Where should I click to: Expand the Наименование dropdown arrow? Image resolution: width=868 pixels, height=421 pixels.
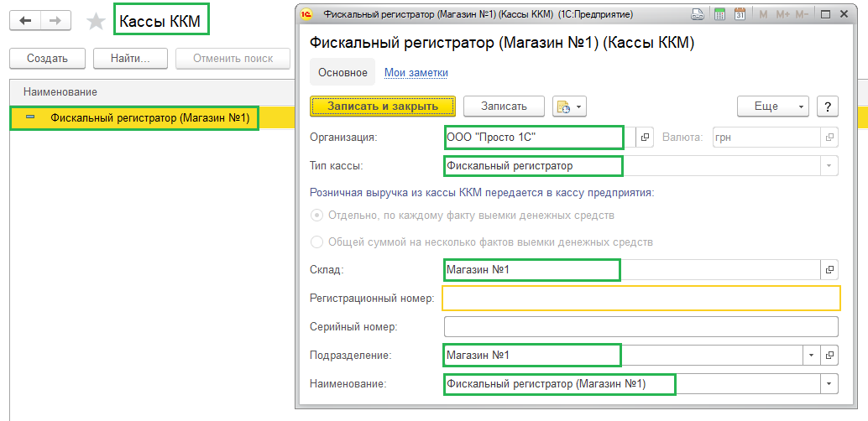(829, 382)
